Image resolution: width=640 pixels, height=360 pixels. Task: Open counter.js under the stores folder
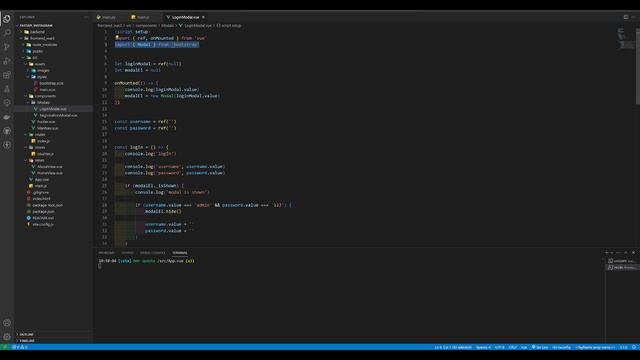(45, 154)
